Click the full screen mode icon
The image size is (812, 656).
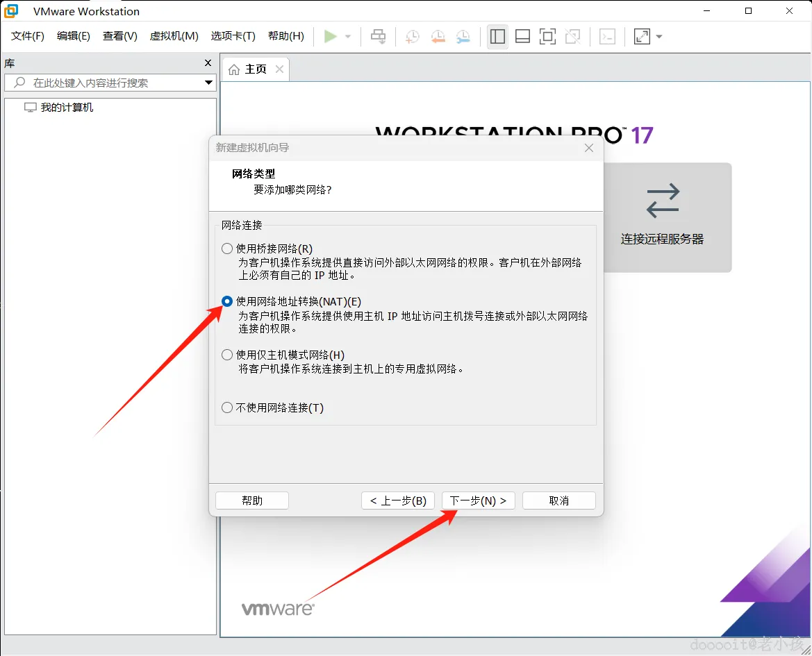547,36
